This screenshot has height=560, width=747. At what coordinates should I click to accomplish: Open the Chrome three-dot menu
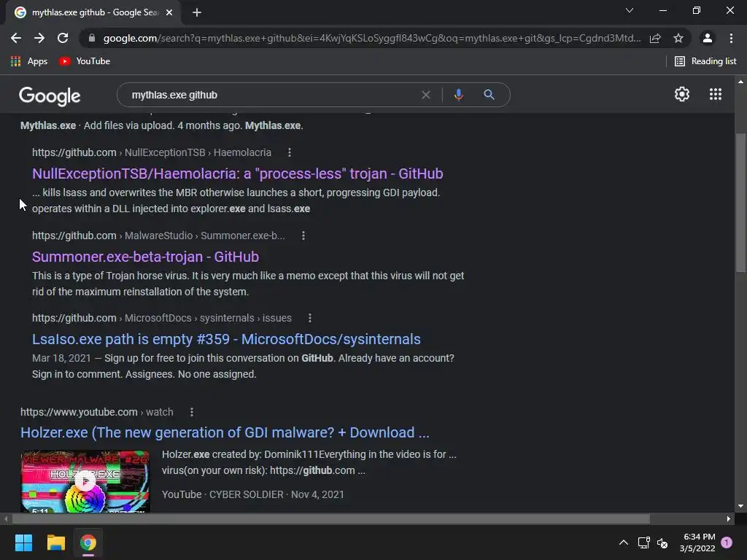[731, 38]
